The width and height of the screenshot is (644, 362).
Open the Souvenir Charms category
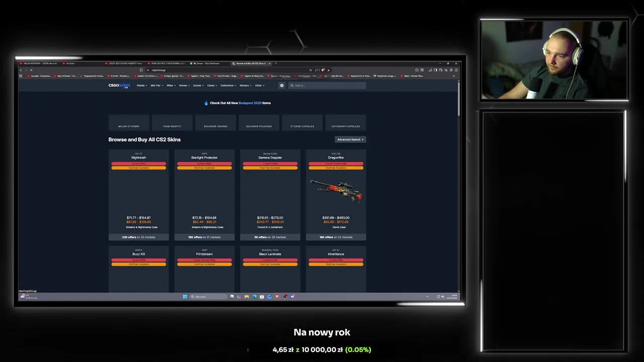pyautogui.click(x=215, y=124)
